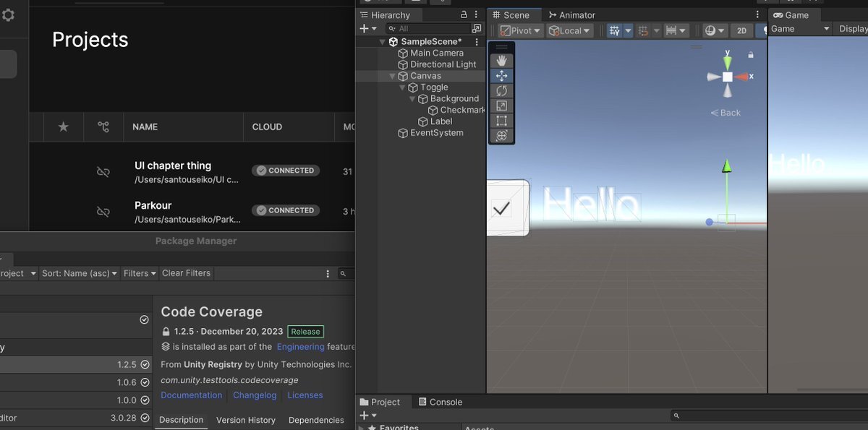Click the Hierarchy search-in-window icon
Screen dimensions: 868x430
477,29
